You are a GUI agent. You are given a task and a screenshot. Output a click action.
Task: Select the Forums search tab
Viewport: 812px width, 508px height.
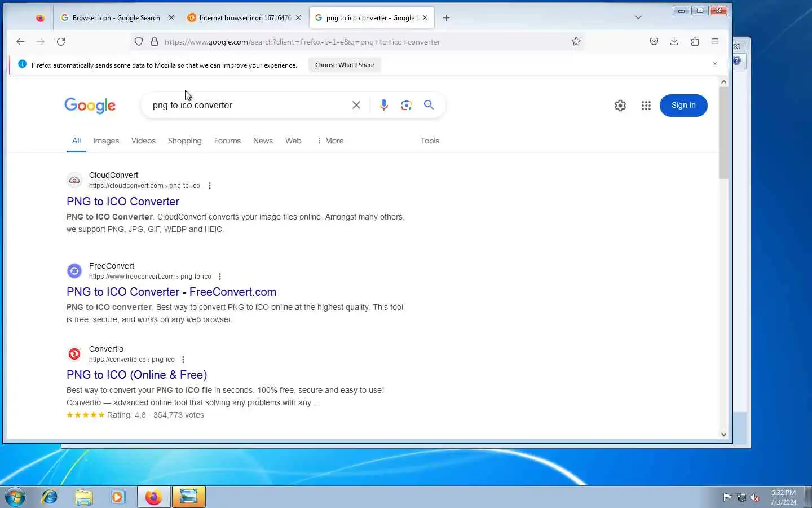227,141
